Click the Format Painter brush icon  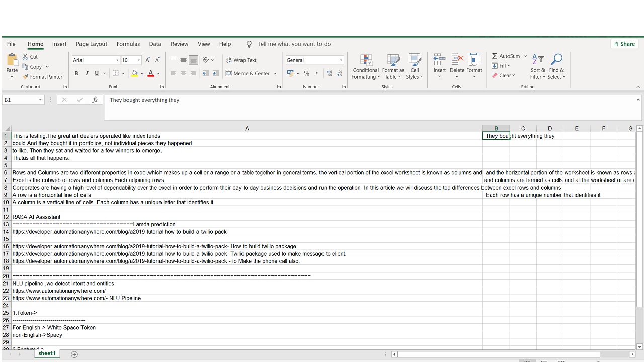point(26,77)
